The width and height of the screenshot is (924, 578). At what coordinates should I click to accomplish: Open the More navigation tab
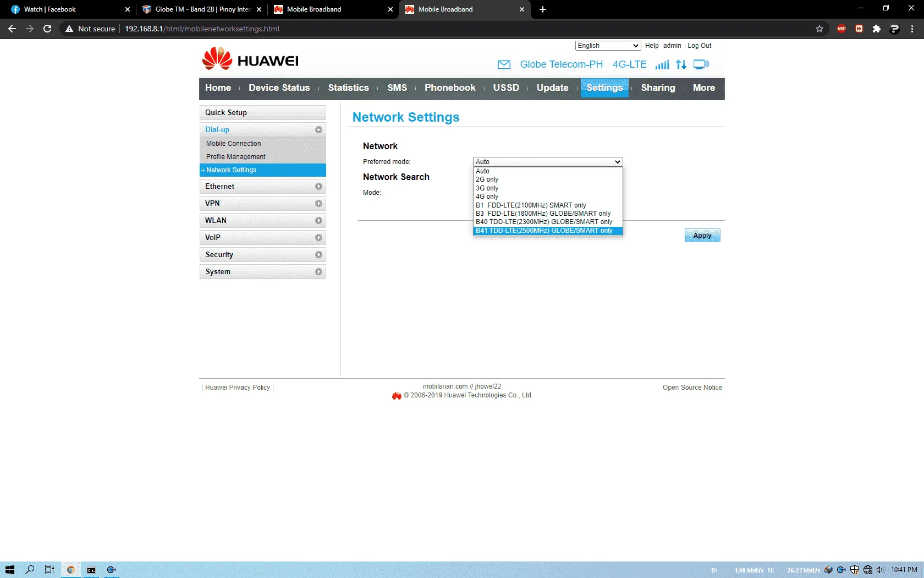(704, 88)
